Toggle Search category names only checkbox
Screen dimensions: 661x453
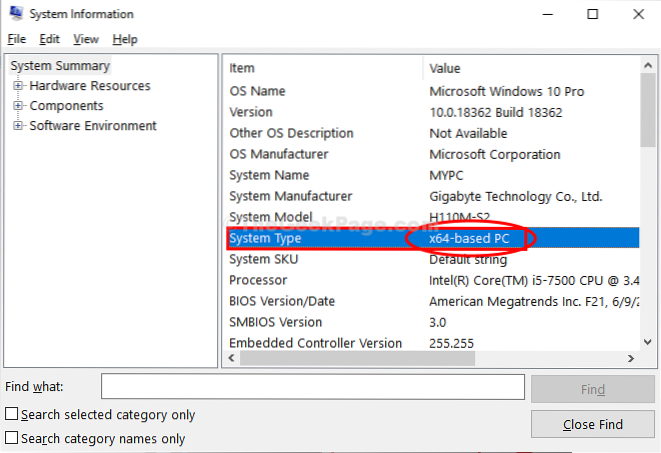coord(12,438)
